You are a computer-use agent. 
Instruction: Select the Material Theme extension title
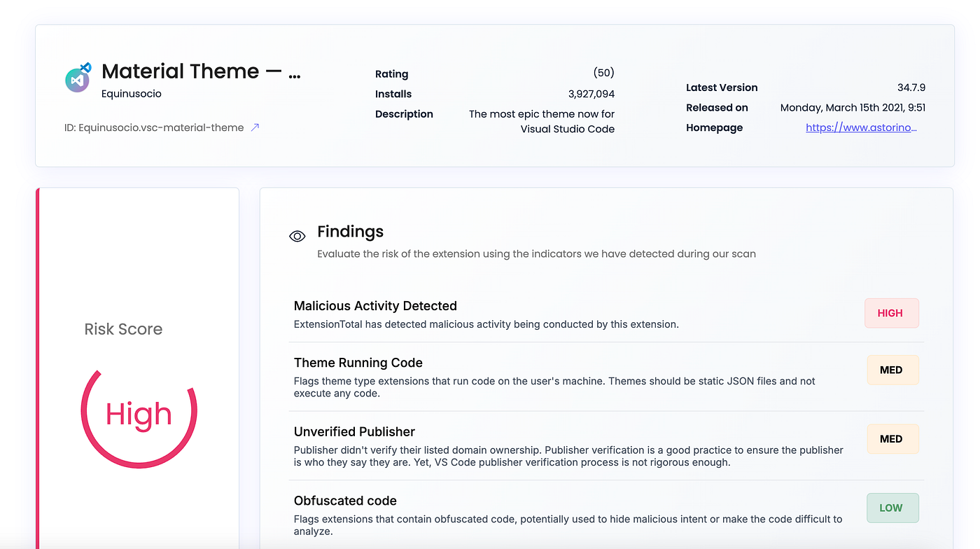click(x=202, y=71)
